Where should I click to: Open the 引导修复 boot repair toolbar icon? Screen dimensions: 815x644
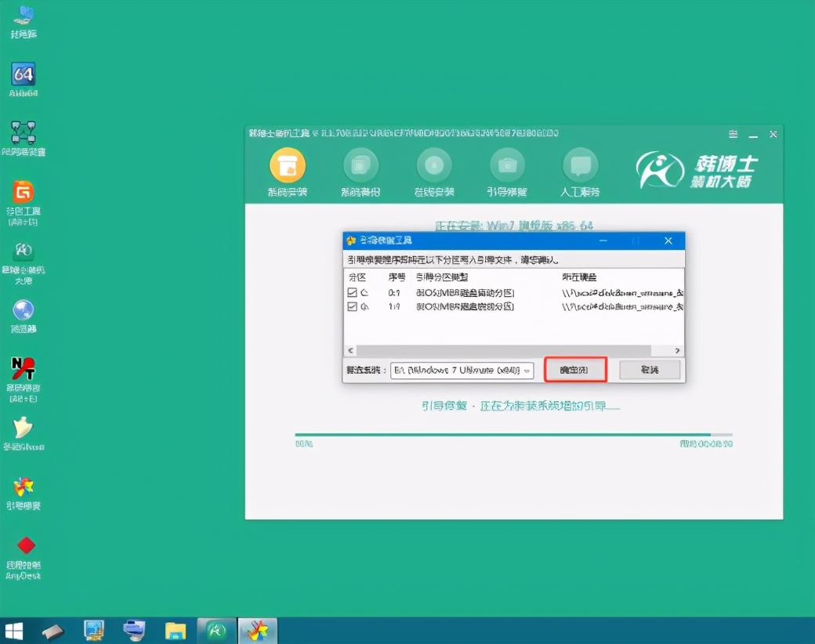(507, 166)
